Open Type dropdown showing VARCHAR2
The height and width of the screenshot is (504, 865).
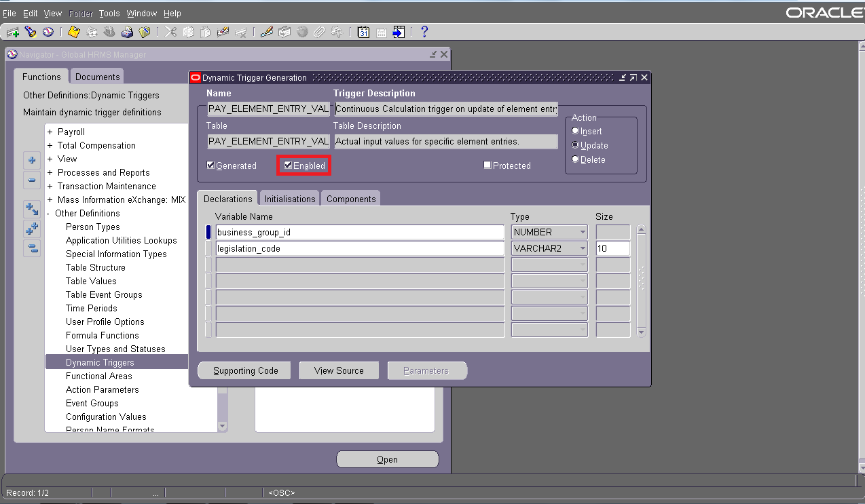tap(549, 248)
